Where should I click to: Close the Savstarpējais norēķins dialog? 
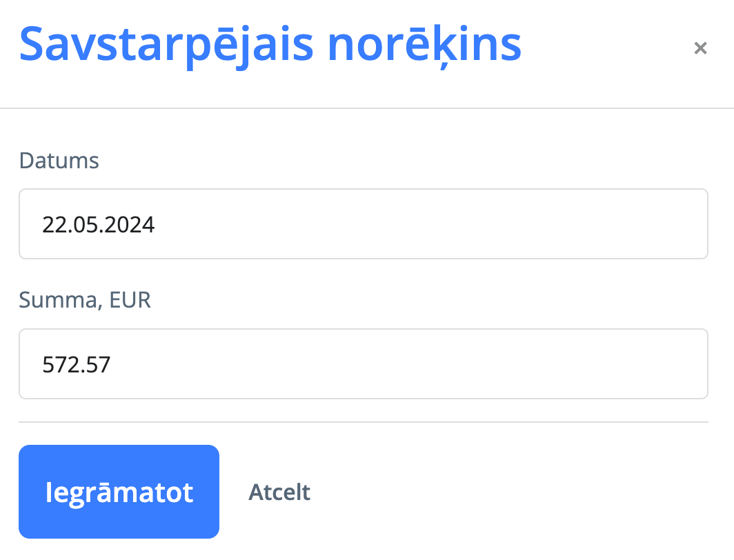(x=700, y=48)
